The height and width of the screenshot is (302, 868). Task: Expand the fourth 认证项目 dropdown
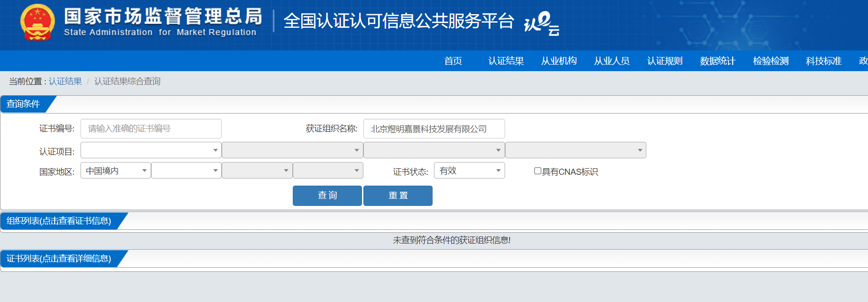click(x=576, y=150)
